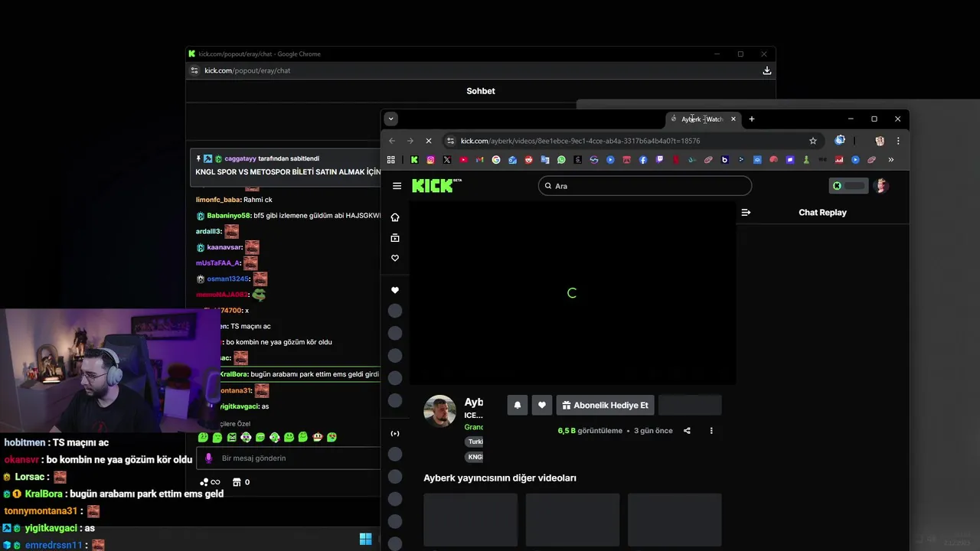Open second video thumbnail under diğer videoları
980x551 pixels.
[x=573, y=520]
